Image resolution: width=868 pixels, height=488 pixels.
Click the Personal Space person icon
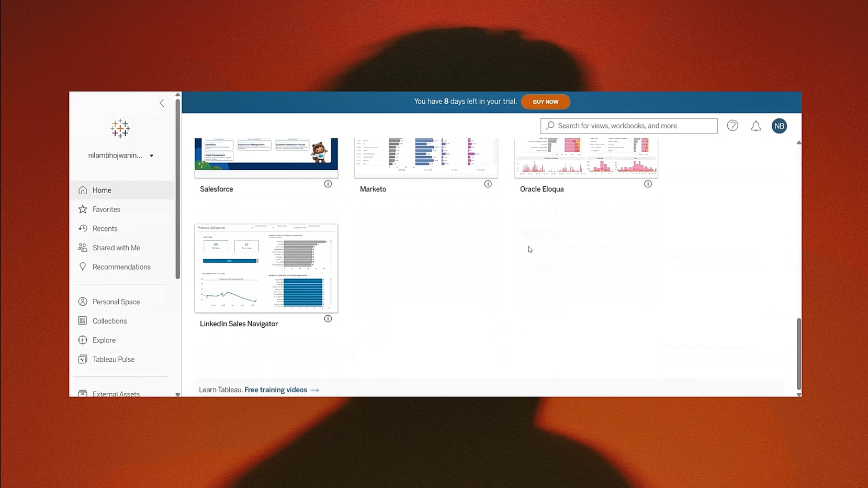(83, 302)
